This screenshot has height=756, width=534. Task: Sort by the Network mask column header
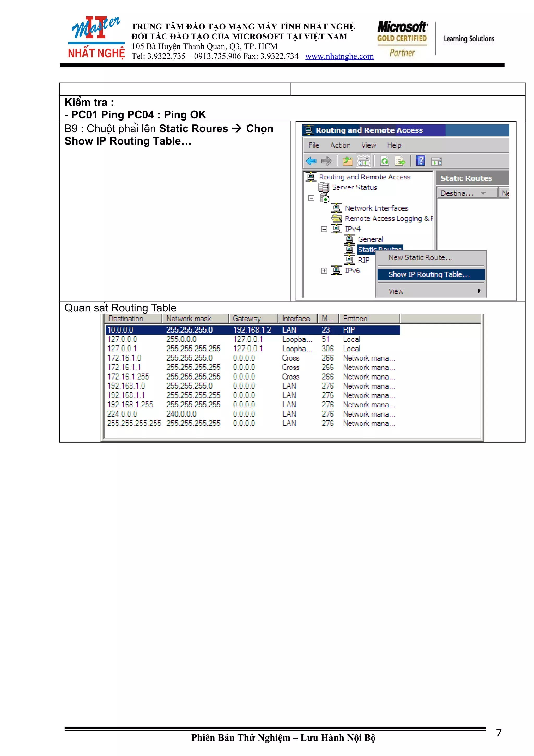pyautogui.click(x=196, y=319)
